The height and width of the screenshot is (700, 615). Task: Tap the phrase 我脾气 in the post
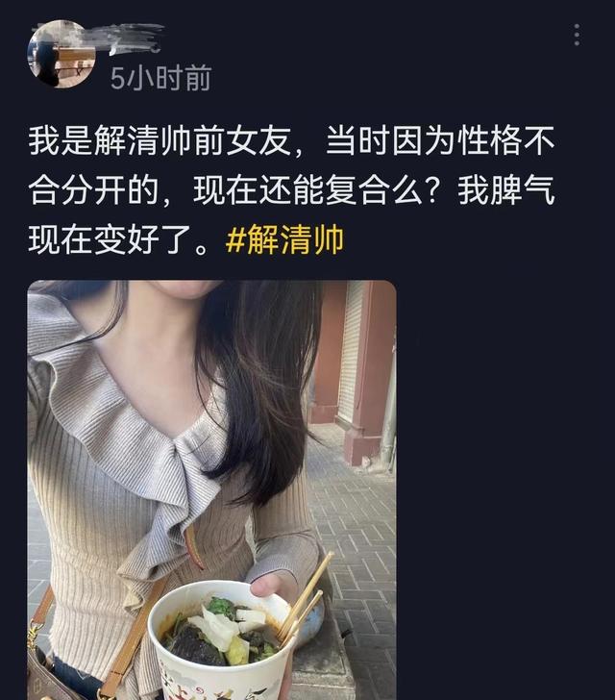507,191
